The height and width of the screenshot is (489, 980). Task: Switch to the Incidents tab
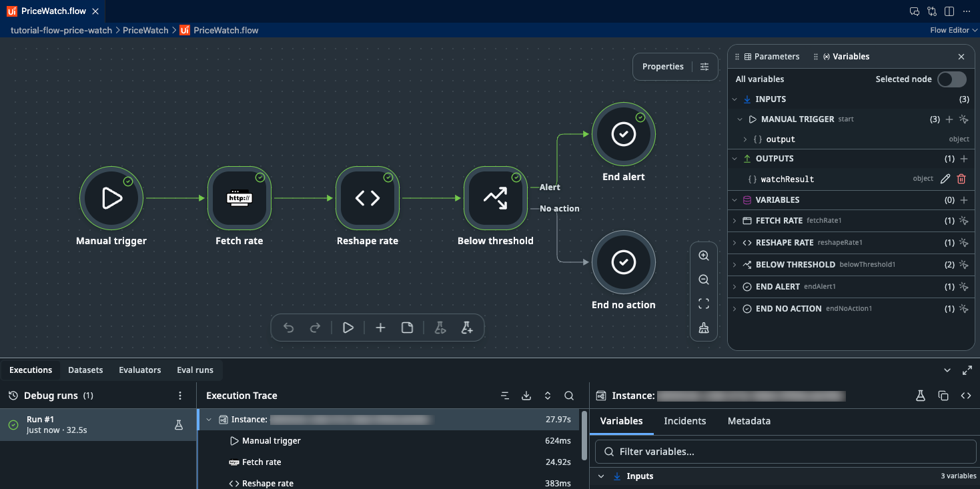(x=685, y=421)
